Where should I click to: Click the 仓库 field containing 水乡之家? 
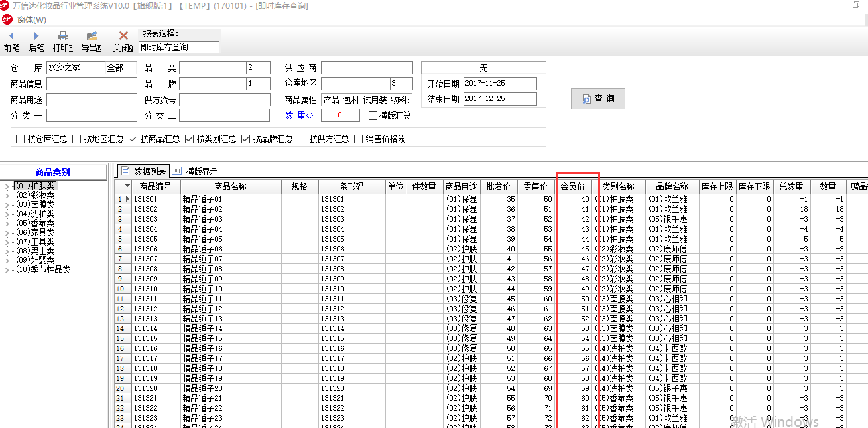coord(76,68)
